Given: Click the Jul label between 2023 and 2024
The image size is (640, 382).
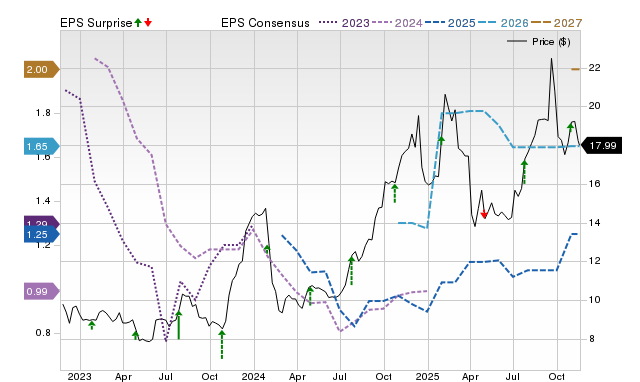Looking at the screenshot, I should click(166, 376).
